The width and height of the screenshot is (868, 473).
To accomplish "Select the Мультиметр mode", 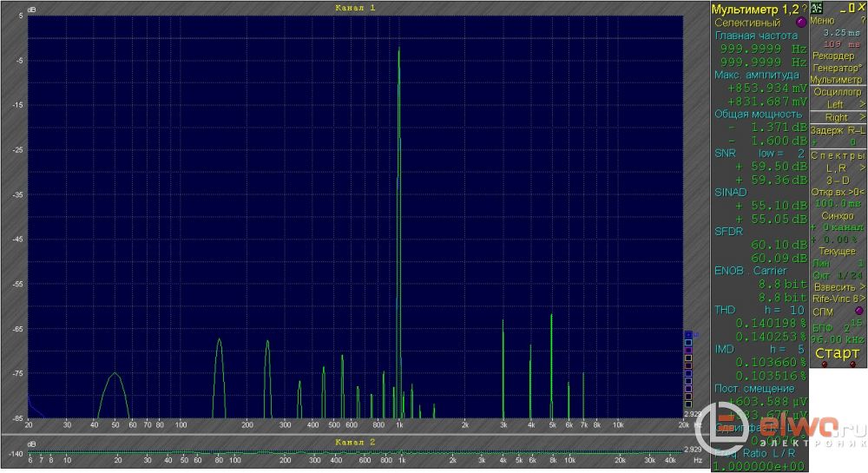I will 837,80.
